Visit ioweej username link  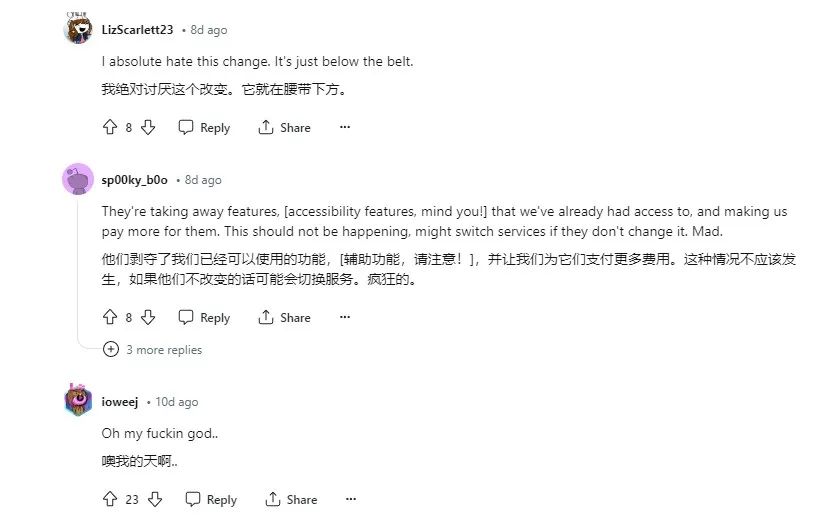(x=120, y=401)
